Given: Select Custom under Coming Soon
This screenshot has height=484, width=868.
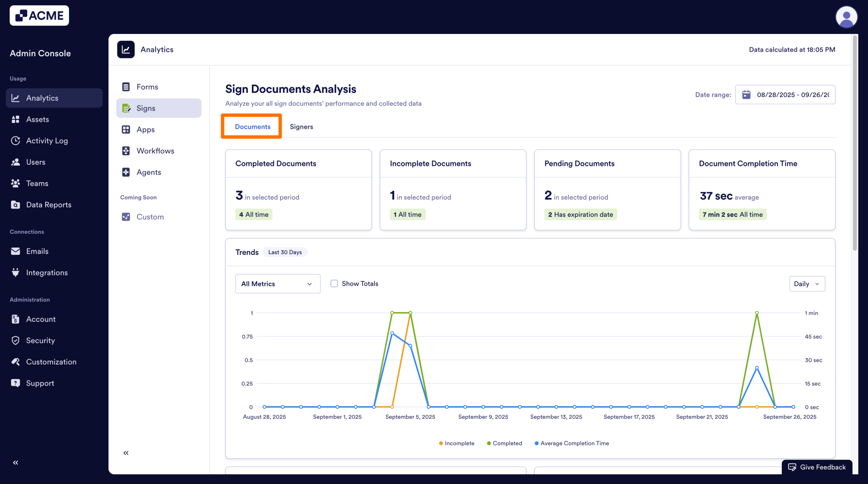Looking at the screenshot, I should click(150, 217).
